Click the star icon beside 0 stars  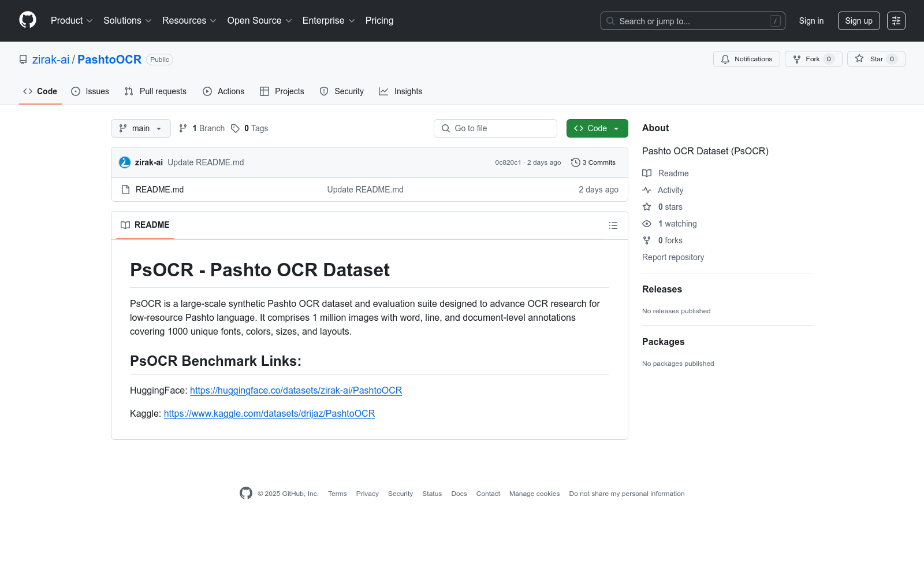(647, 207)
